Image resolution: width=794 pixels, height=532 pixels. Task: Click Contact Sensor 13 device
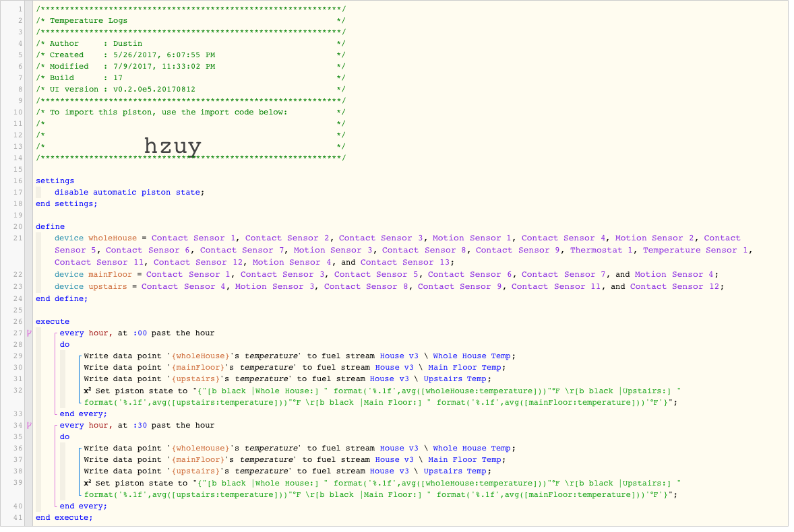(405, 263)
